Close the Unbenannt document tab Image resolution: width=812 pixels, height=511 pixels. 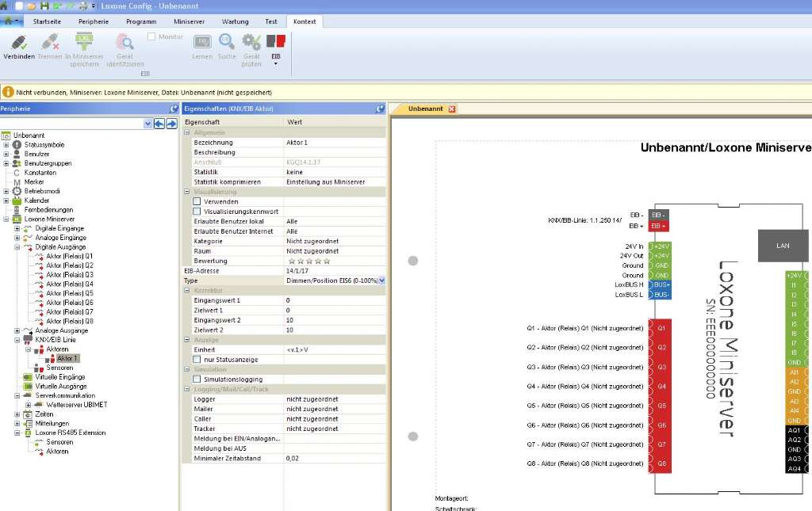coord(451,109)
